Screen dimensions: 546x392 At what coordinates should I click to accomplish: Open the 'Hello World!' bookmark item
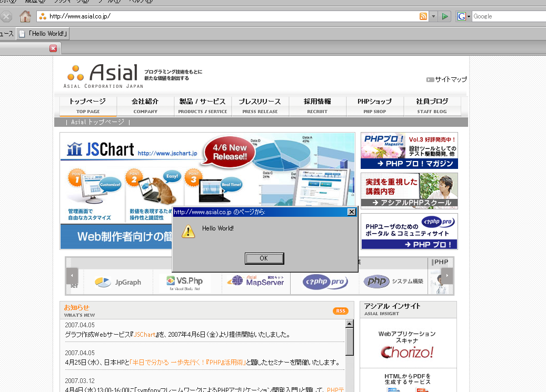coord(44,34)
